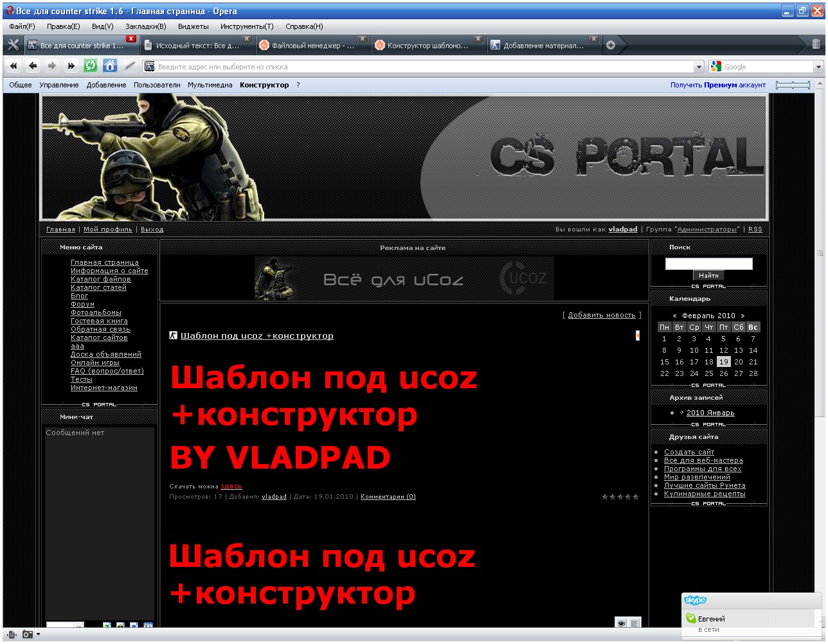Click the page vertical scrollbar
The image size is (828, 644).
pos(820,253)
